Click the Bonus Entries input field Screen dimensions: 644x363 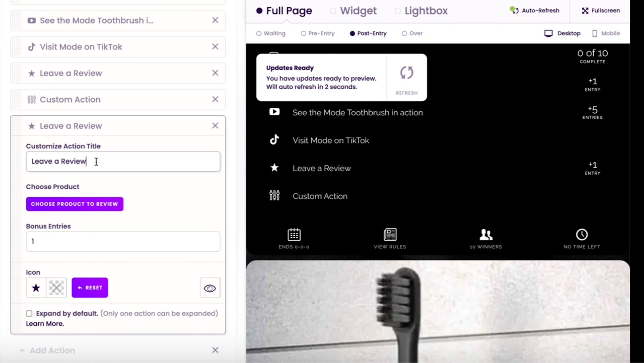[x=123, y=242]
